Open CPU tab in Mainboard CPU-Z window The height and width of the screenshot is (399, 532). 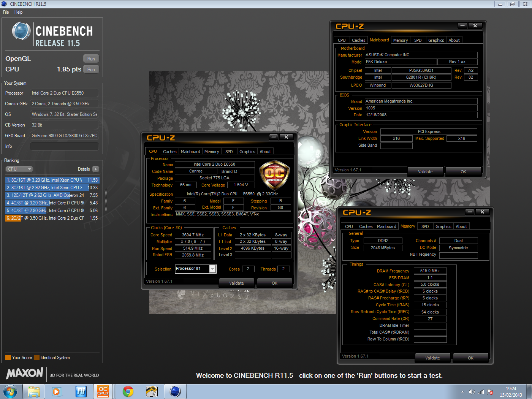pyautogui.click(x=342, y=40)
